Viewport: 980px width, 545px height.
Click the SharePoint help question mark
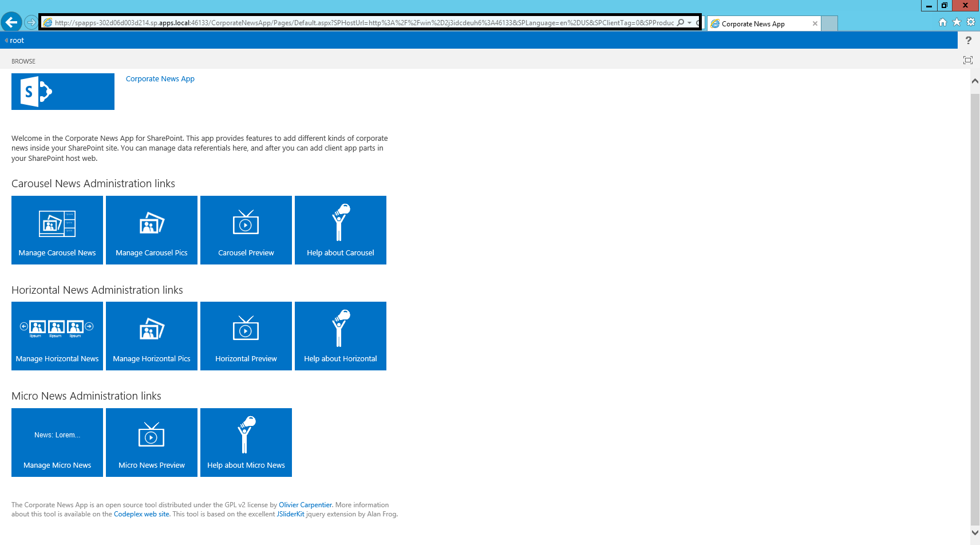[x=969, y=41]
